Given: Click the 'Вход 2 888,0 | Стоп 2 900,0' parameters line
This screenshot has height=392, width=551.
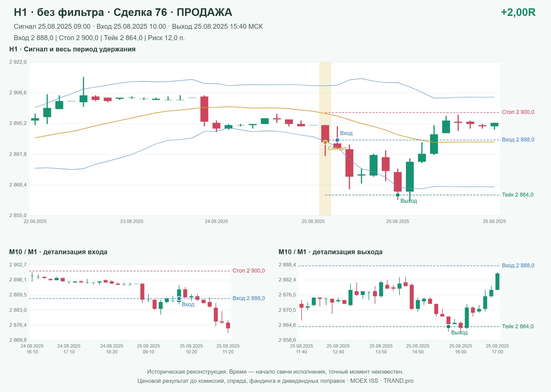Looking at the screenshot, I should click(x=99, y=38).
